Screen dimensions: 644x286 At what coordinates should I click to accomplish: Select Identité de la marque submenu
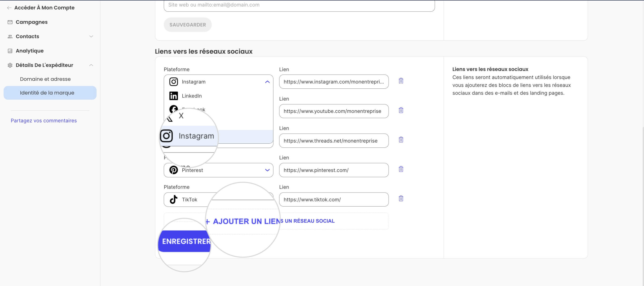50,93
